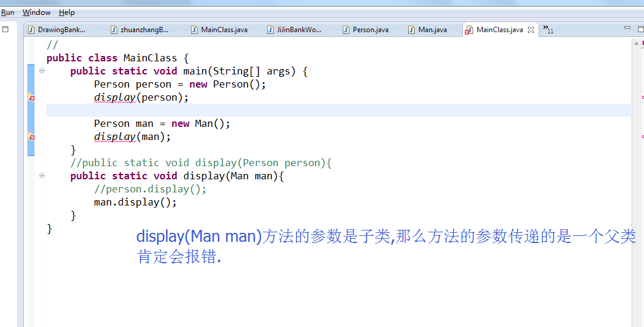Click the 'man.display();' statement
Image resolution: width=644 pixels, height=327 pixels.
(x=135, y=202)
